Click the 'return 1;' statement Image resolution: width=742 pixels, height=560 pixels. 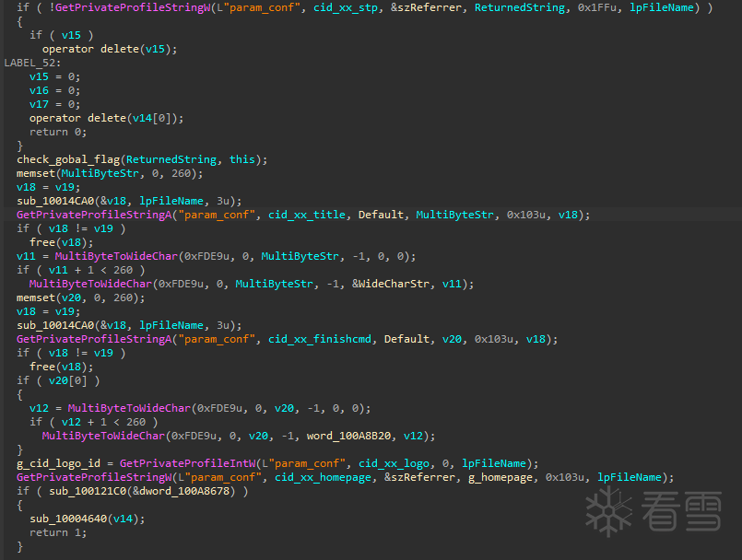point(58,532)
